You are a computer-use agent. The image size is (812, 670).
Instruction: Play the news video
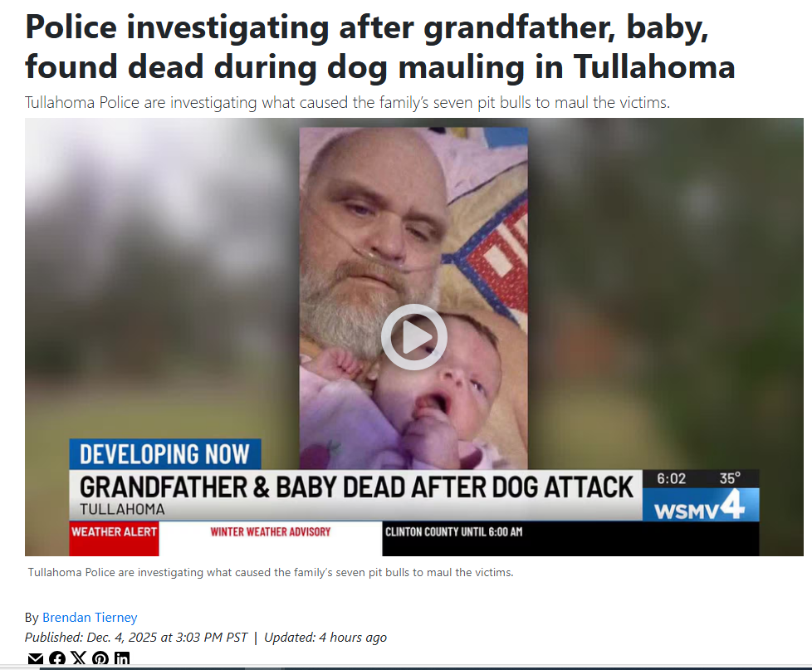point(413,337)
